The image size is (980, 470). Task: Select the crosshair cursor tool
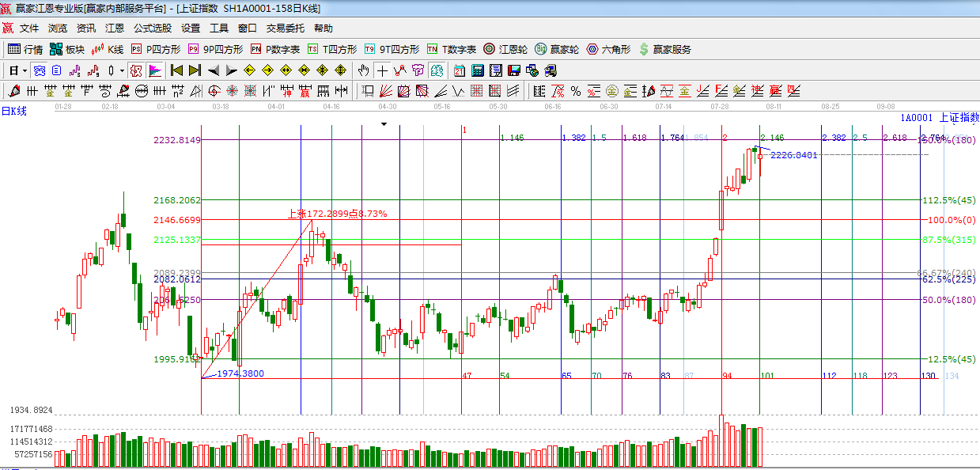pos(382,70)
